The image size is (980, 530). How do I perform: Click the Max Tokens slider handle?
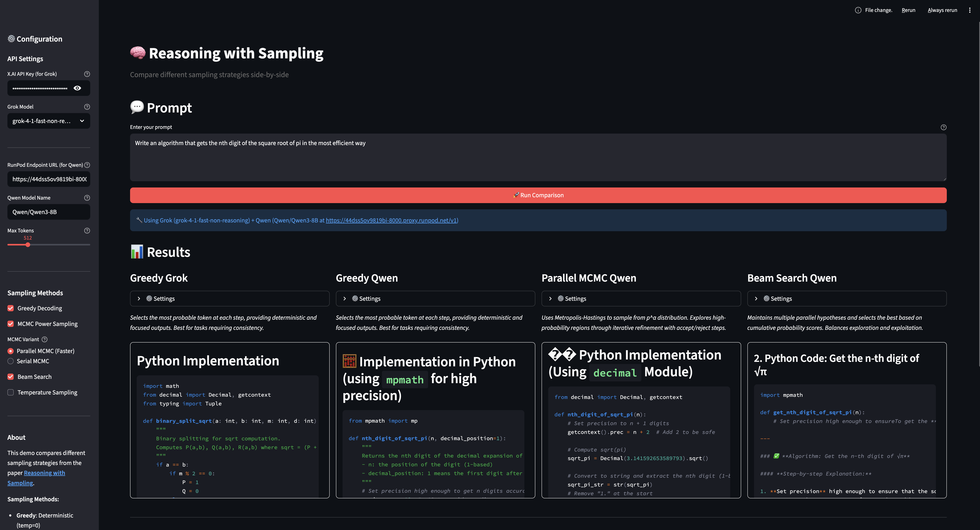[28, 245]
